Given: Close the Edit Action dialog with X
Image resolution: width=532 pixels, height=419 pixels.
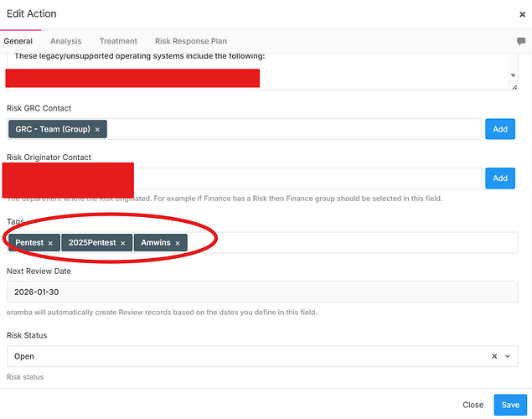Looking at the screenshot, I should coord(523,14).
